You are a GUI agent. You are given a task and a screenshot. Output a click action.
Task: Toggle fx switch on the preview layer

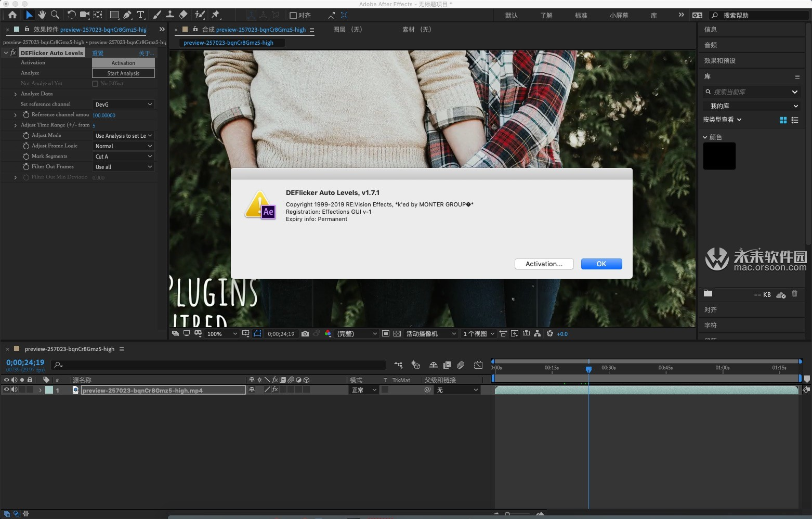(x=276, y=390)
